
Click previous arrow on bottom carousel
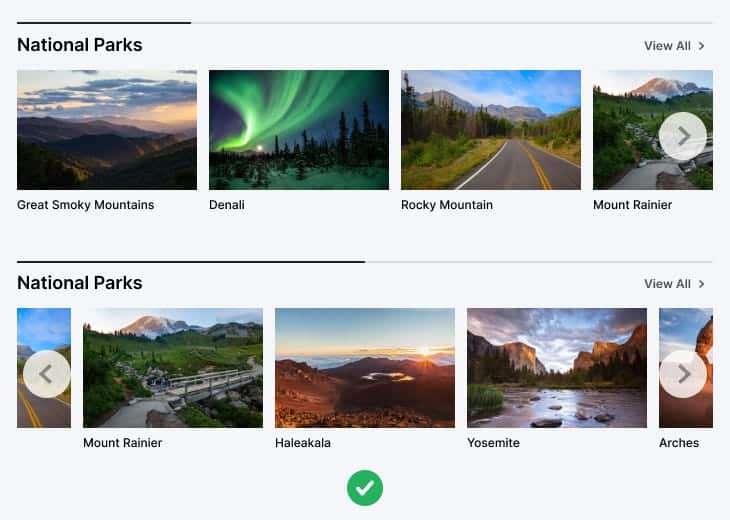coord(47,374)
